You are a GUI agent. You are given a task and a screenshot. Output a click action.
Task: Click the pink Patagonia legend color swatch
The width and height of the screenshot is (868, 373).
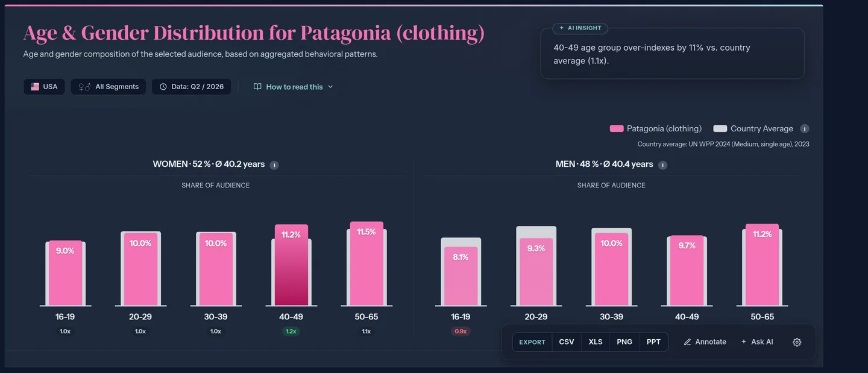617,128
